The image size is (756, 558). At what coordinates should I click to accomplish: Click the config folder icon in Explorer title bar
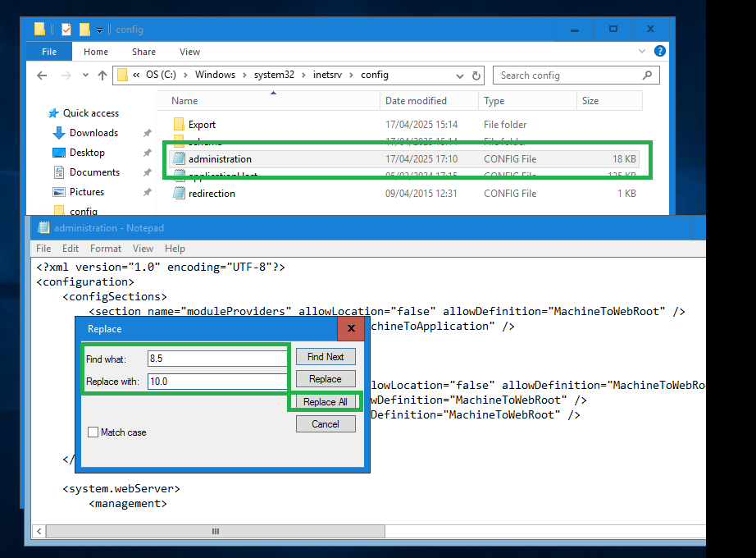pos(39,30)
